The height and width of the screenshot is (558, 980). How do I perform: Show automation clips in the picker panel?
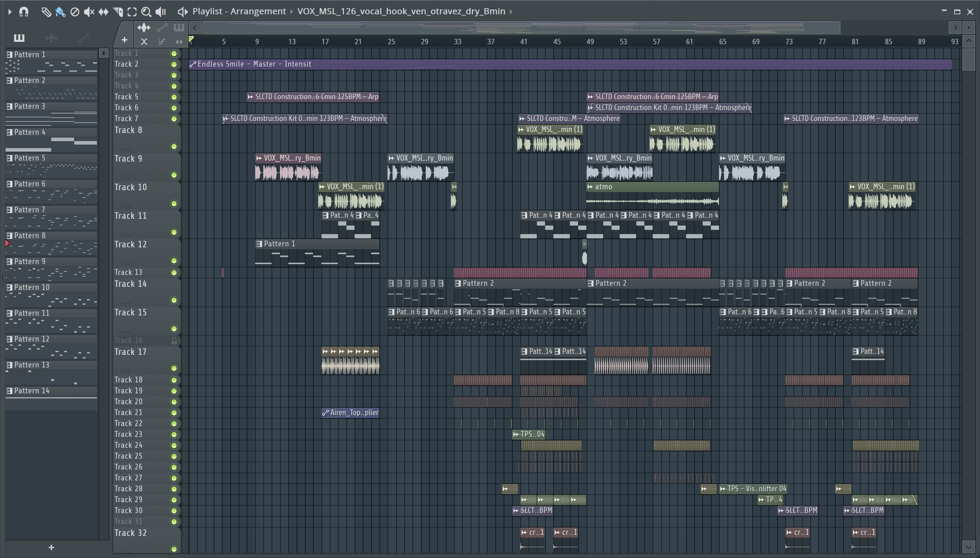[x=83, y=38]
